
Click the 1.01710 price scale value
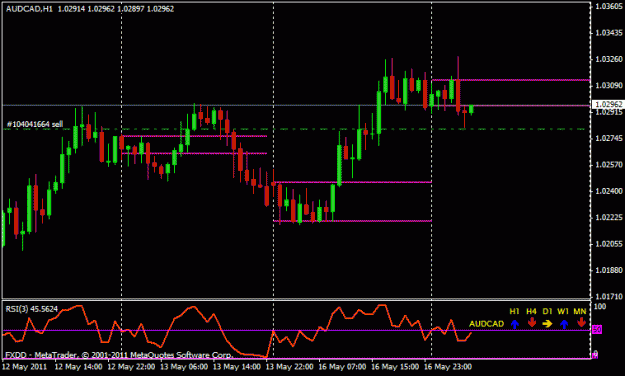tap(609, 296)
